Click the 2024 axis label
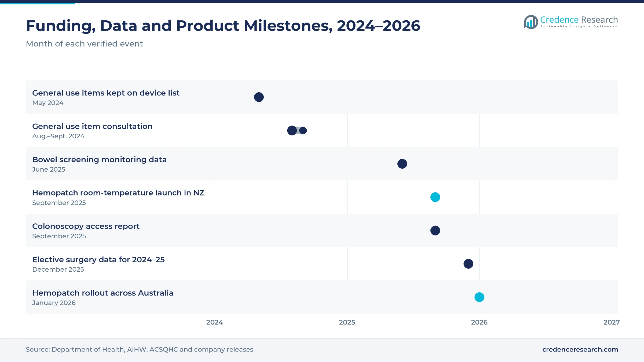The width and height of the screenshot is (644, 362). click(x=215, y=322)
